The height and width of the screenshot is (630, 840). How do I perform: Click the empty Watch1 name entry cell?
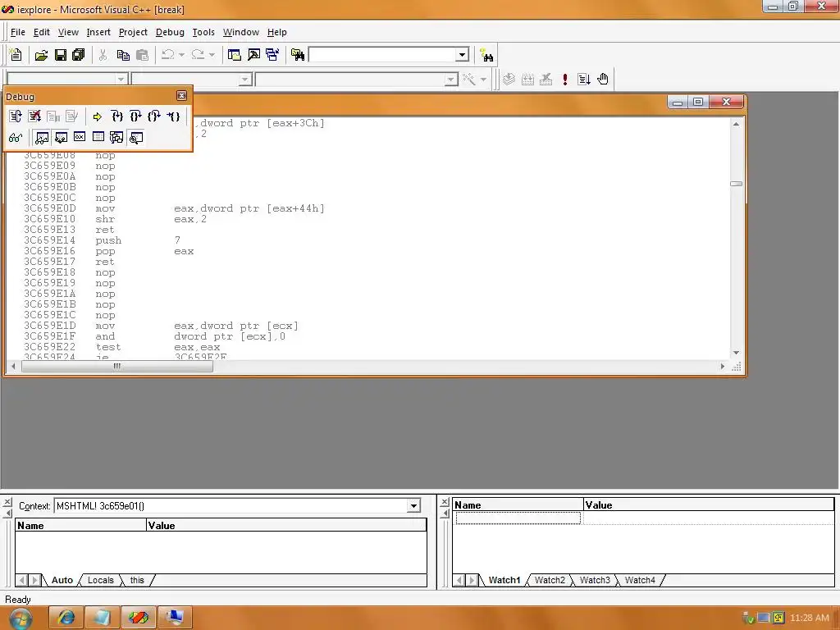518,518
